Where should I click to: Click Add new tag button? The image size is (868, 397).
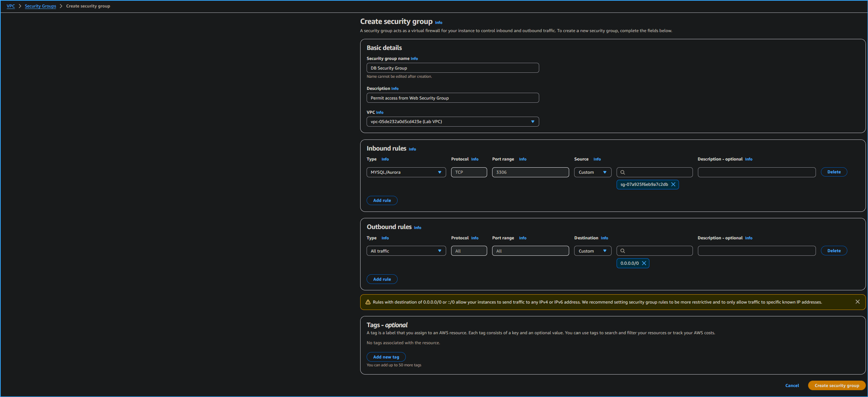coord(386,357)
